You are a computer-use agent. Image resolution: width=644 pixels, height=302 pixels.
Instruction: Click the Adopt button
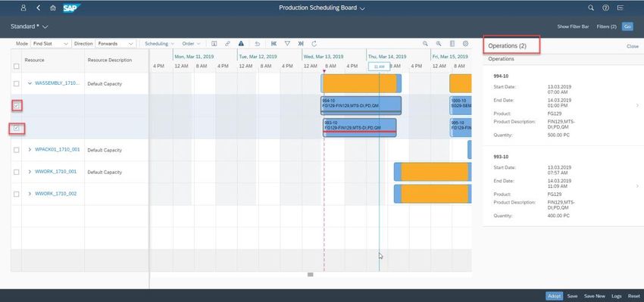coord(555,296)
